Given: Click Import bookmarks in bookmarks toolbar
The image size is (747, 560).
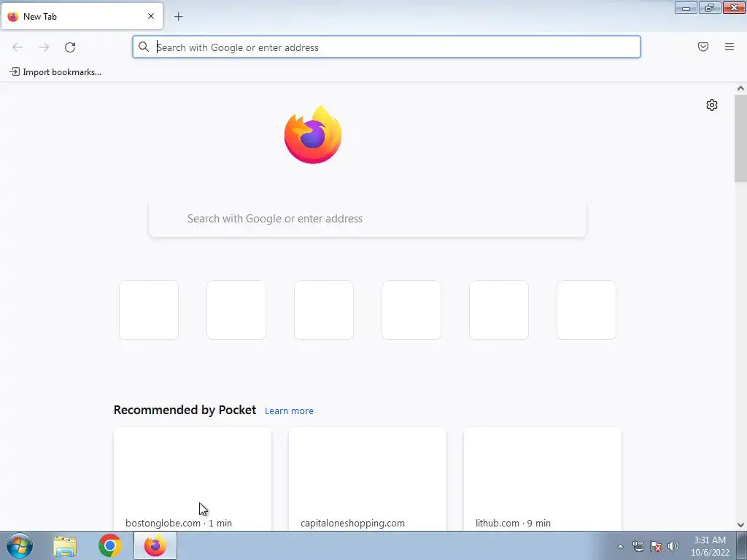Looking at the screenshot, I should coord(55,72).
